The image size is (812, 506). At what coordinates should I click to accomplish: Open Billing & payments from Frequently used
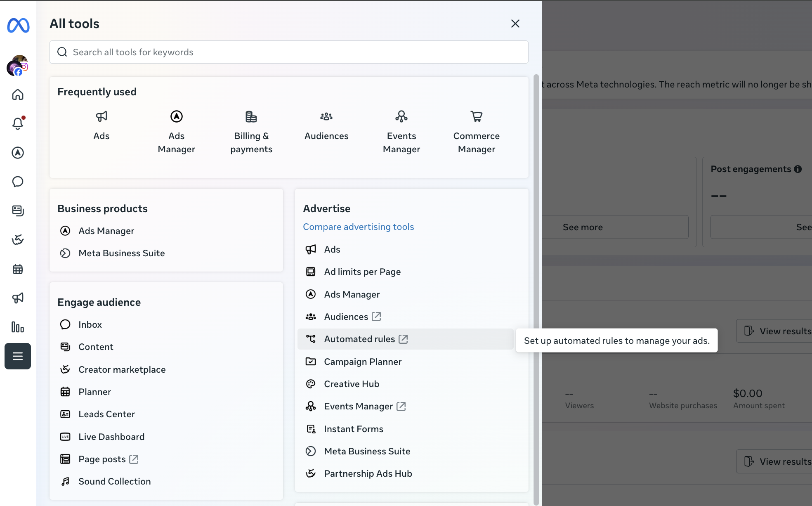(251, 131)
